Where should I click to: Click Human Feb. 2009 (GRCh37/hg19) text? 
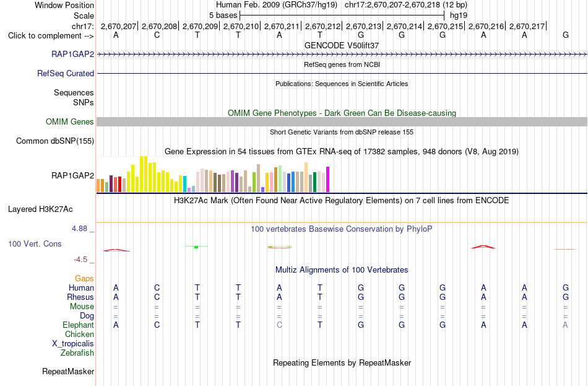tap(277, 5)
